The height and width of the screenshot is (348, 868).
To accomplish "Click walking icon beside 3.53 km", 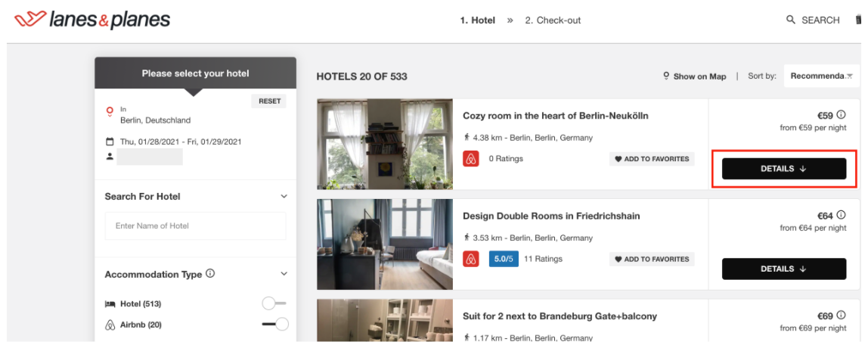I will point(467,238).
